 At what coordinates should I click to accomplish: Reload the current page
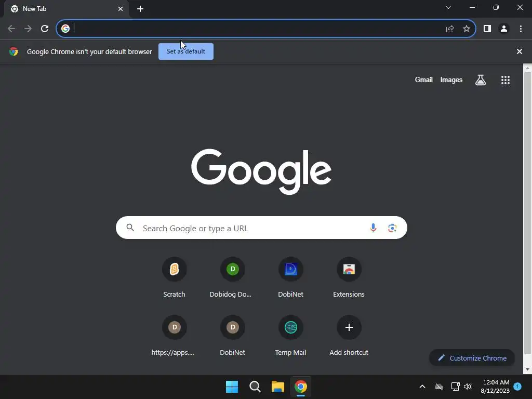click(x=45, y=29)
